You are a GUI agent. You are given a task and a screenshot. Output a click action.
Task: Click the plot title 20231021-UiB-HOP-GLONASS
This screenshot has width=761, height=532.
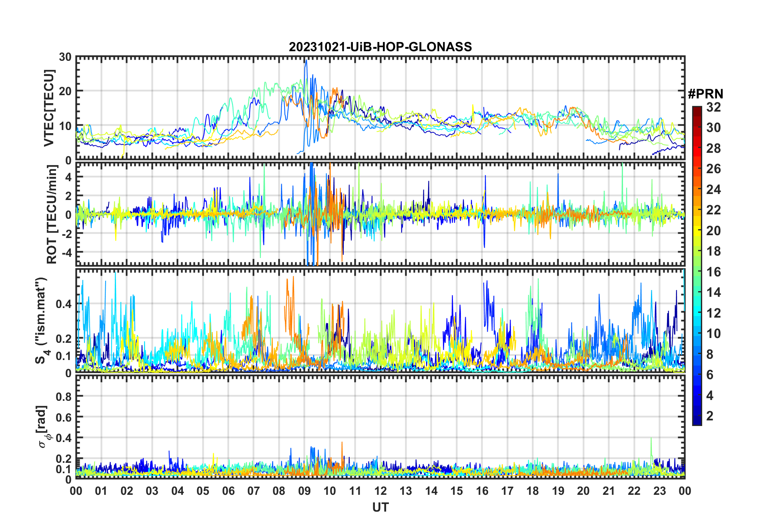tap(380, 47)
